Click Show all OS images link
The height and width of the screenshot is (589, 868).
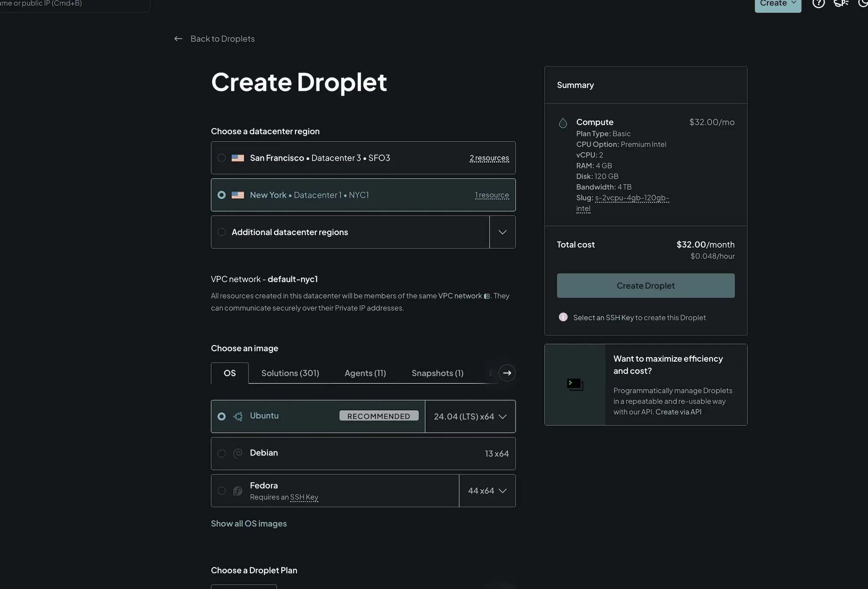(x=249, y=524)
